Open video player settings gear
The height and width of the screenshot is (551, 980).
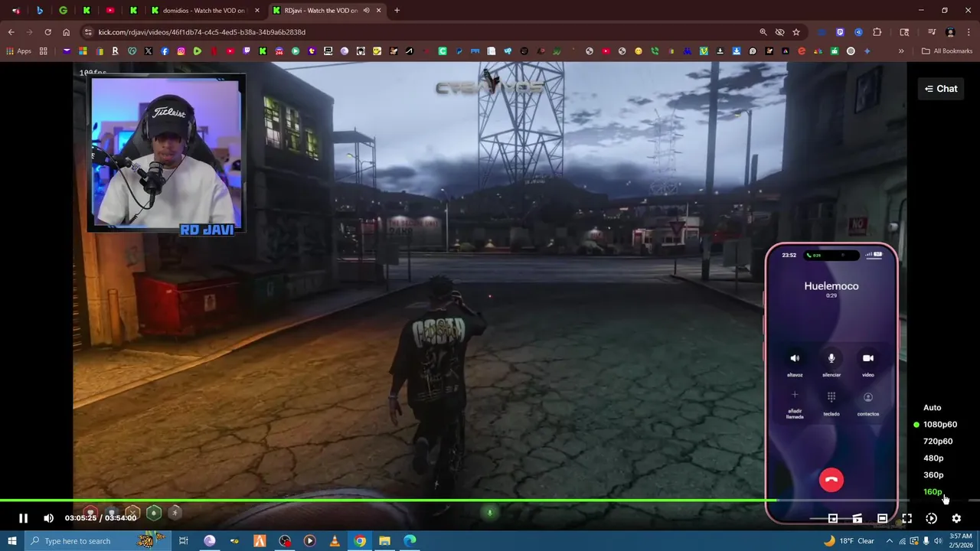956,518
